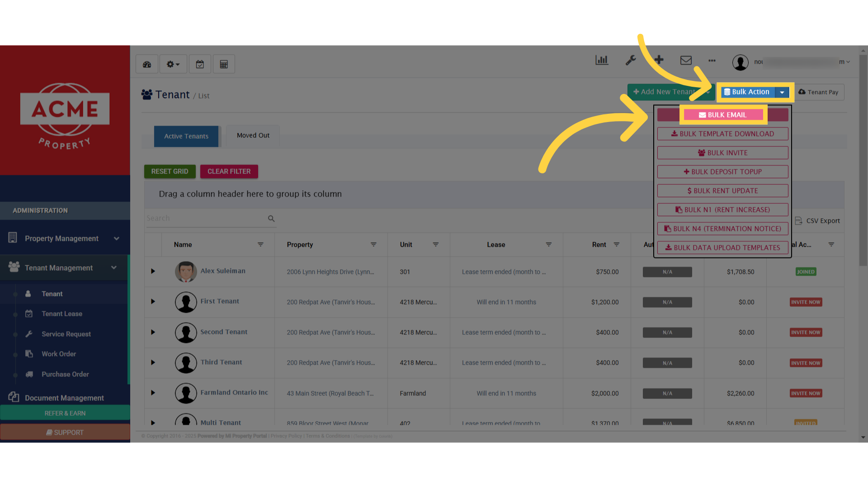Screen dimensions: 868x488
Task: Click INVITE NOW for First Tenant
Action: point(806,302)
